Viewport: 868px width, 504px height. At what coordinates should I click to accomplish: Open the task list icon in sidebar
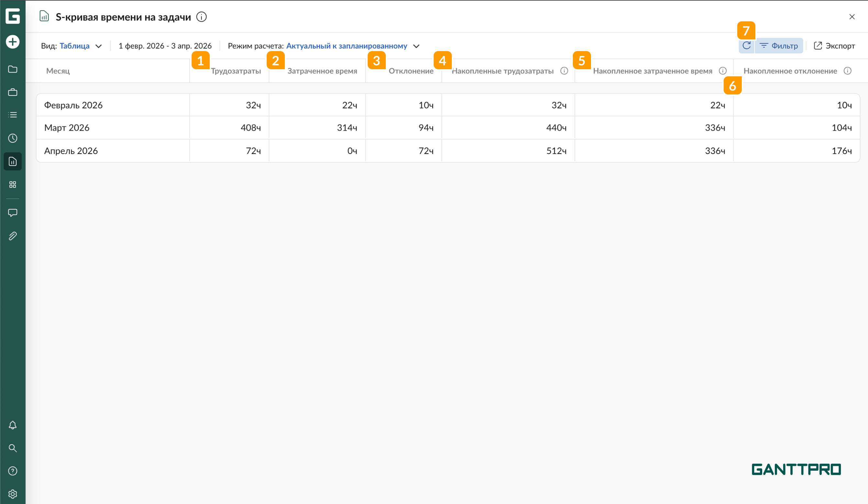pyautogui.click(x=13, y=115)
